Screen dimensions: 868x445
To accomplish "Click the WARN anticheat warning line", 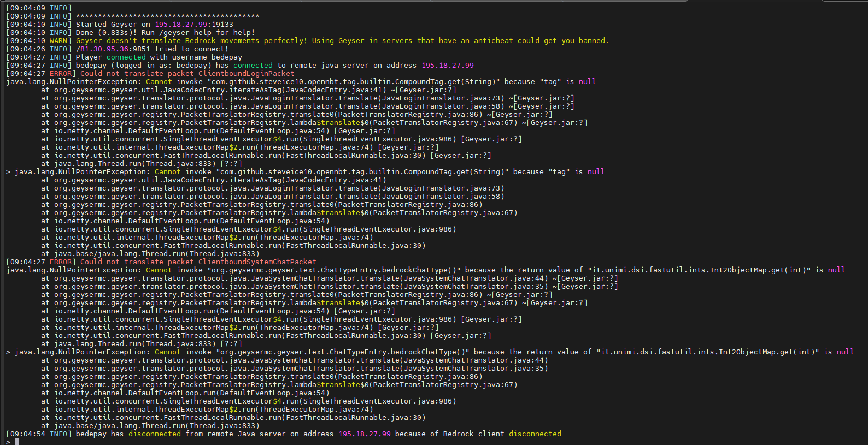I will pos(307,40).
